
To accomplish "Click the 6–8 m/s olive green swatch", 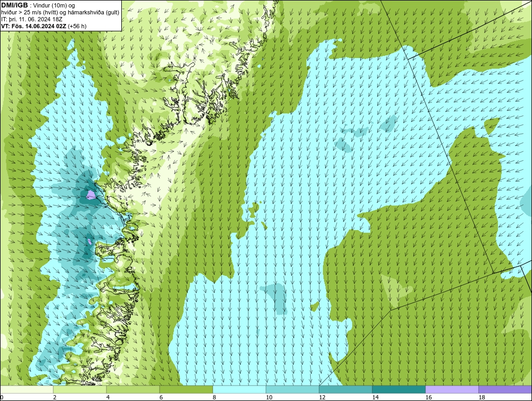I will [186, 389].
